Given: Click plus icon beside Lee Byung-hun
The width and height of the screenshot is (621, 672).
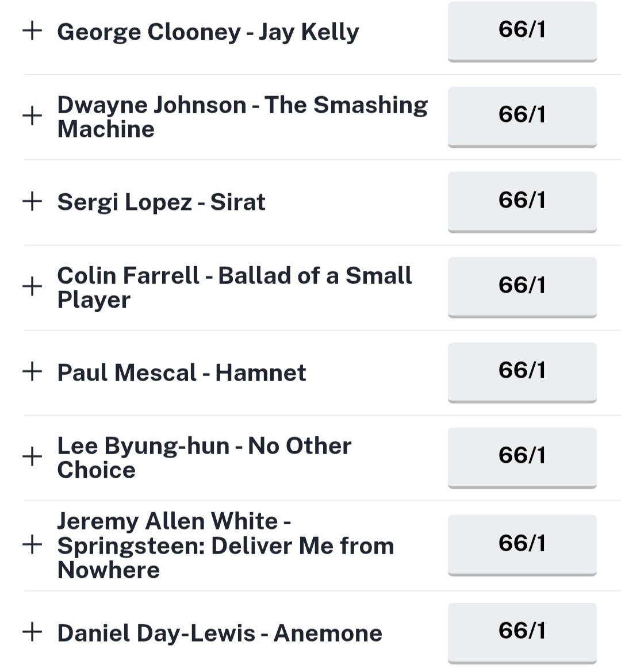Looking at the screenshot, I should point(32,457).
